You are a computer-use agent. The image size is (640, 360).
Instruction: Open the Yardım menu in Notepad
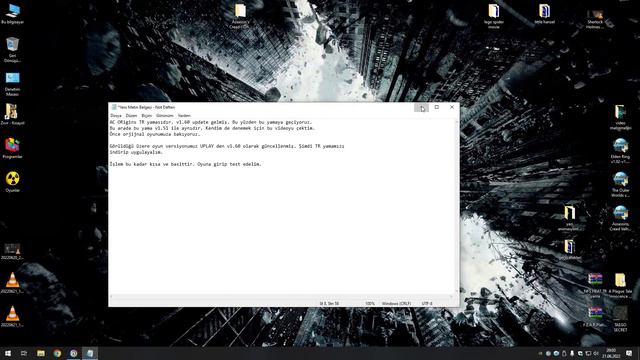point(184,116)
